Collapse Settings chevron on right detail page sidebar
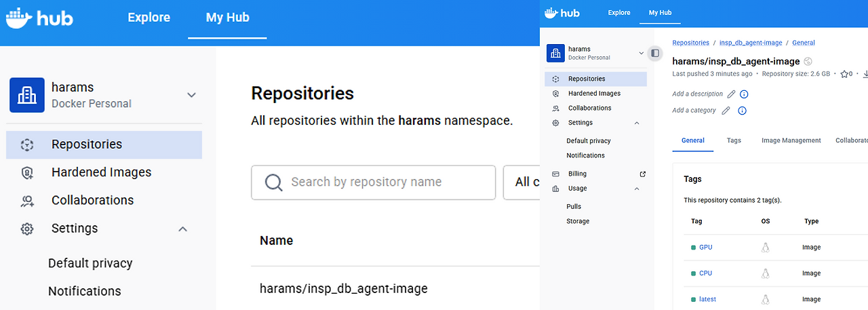 pyautogui.click(x=637, y=123)
